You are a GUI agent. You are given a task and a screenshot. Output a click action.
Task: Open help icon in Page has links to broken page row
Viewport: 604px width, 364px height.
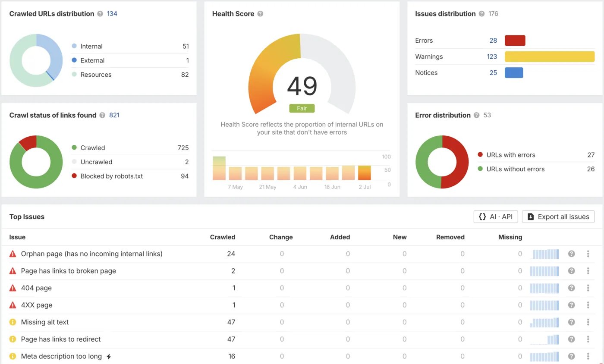(x=572, y=271)
